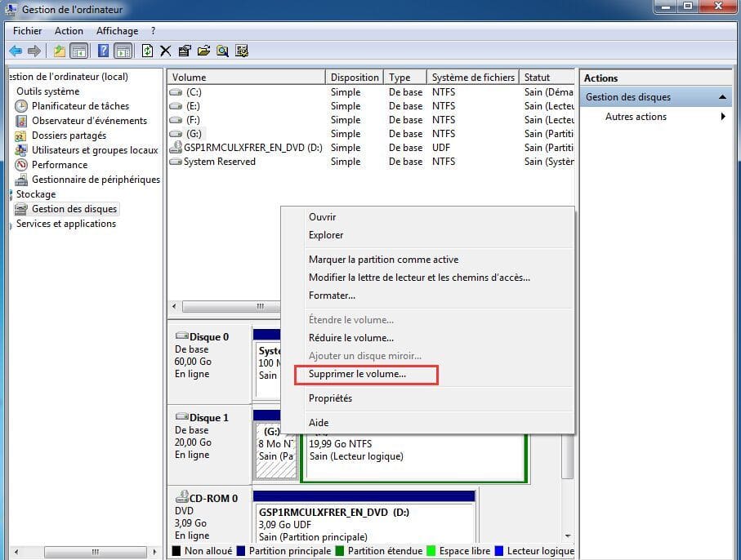Collapse the Gestion des disques actions section
Viewport: 741px width, 560px height.
pyautogui.click(x=723, y=97)
